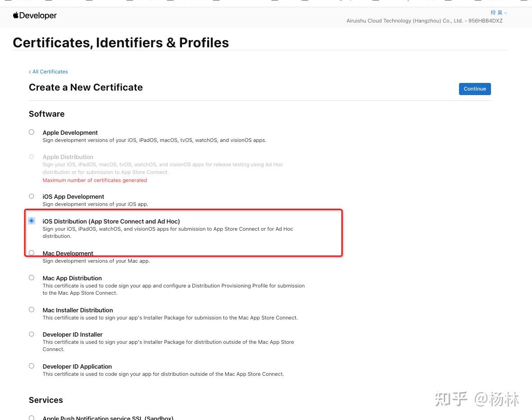Select Apple Push Notification service SSL (Sandbox)

31,417
